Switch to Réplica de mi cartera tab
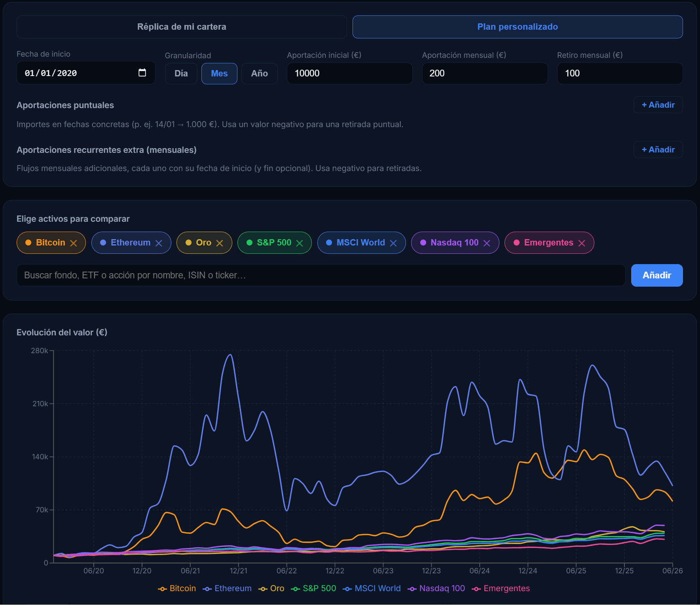Viewport: 700px width, 605px height. pos(182,27)
